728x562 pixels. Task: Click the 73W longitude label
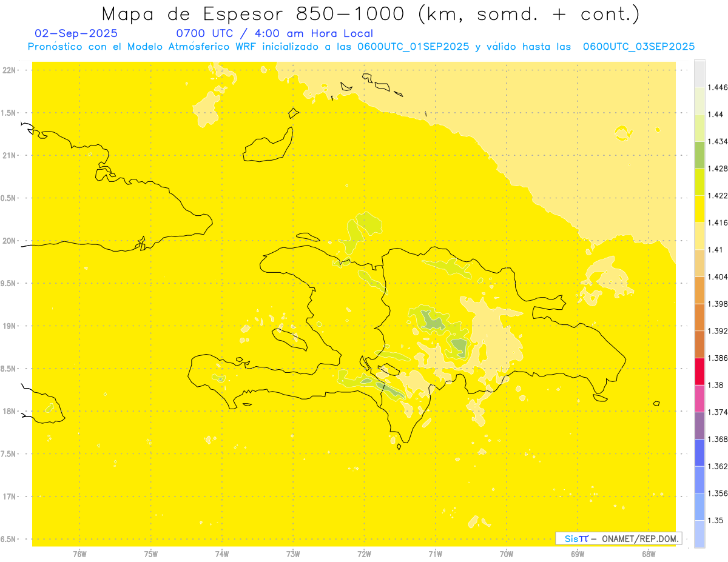(x=293, y=554)
